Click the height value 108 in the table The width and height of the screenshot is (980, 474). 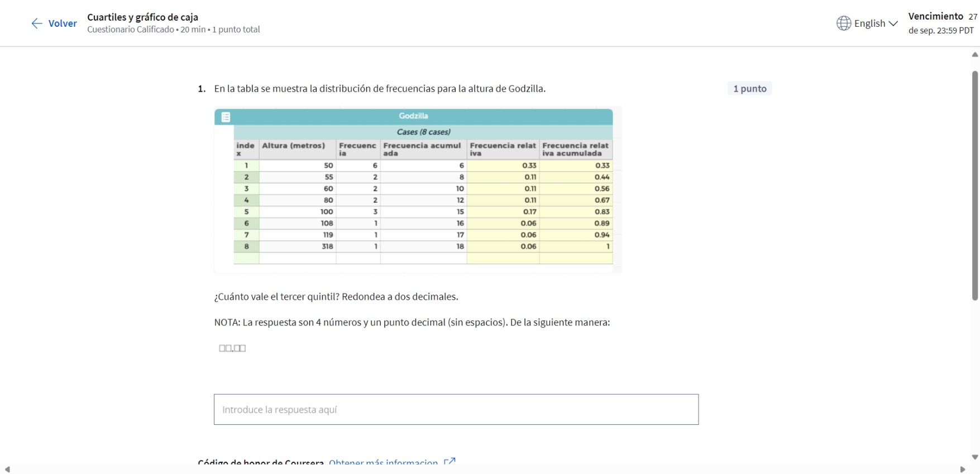click(327, 224)
